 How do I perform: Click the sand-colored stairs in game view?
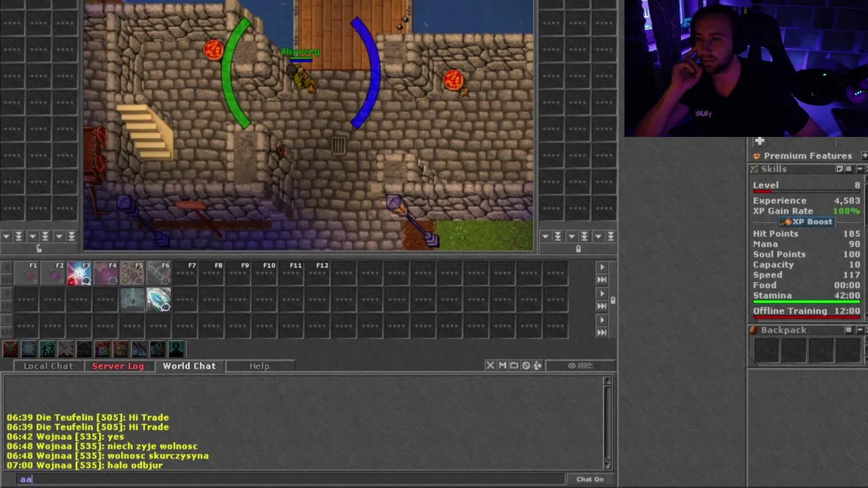[145, 130]
